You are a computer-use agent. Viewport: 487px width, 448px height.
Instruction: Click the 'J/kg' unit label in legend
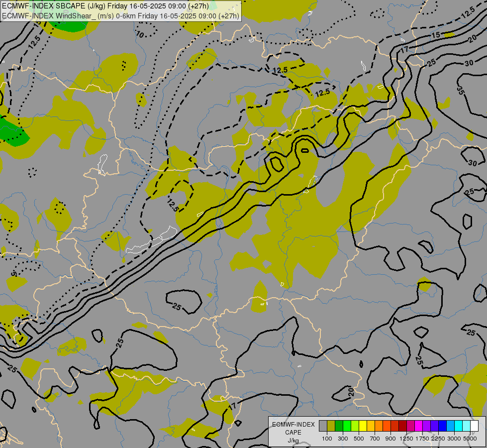tap(293, 441)
